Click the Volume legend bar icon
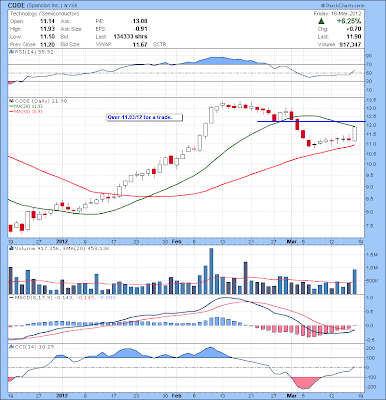The image size is (386, 400). (11, 248)
